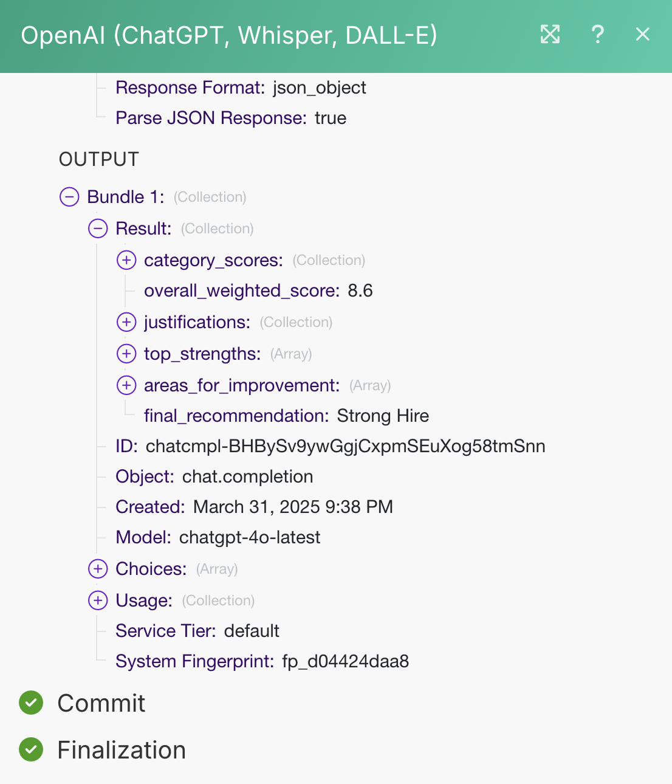
Task: Click the Commit phase label
Action: 101,703
